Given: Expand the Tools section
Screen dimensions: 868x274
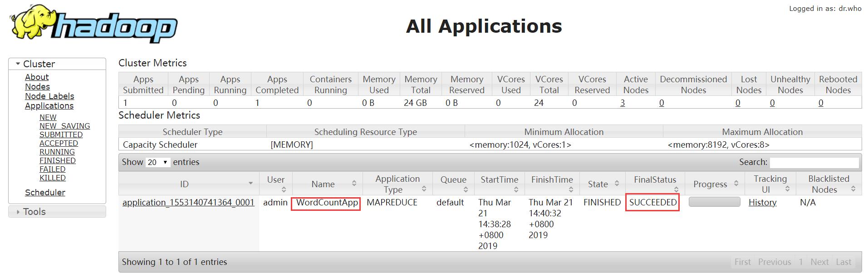Looking at the screenshot, I should point(57,212).
